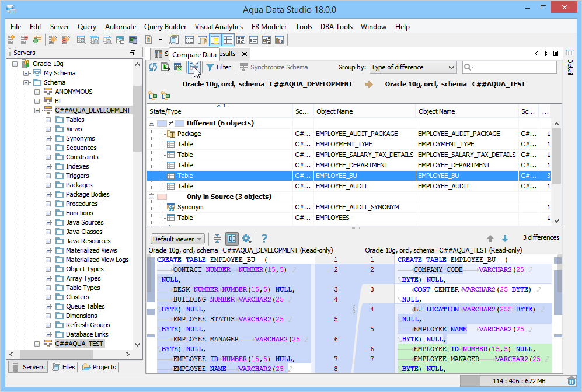Go to next difference with down arrow
The image size is (582, 392).
tap(505, 239)
